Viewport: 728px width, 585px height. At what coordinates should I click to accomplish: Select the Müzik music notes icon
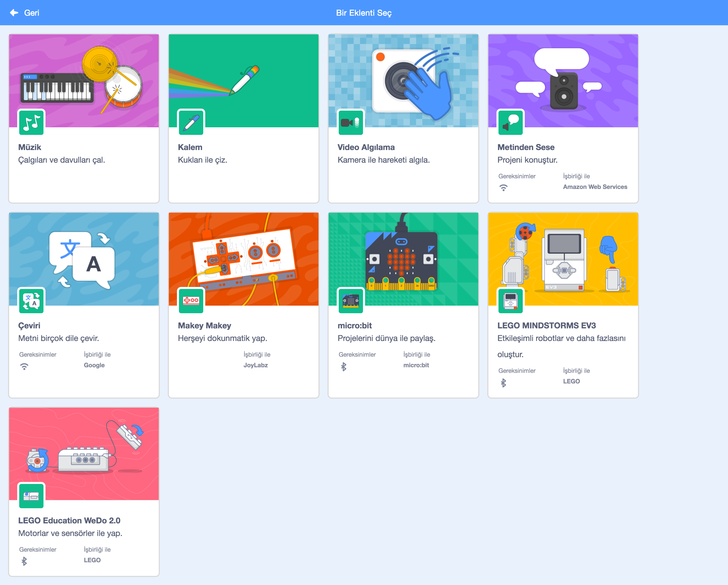pyautogui.click(x=31, y=122)
